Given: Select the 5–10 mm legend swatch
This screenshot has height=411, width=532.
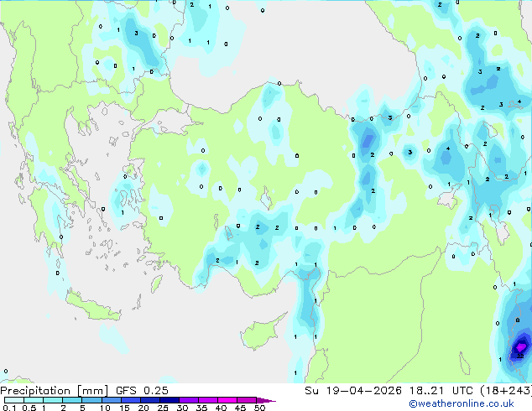Looking at the screenshot, I should tap(91, 400).
